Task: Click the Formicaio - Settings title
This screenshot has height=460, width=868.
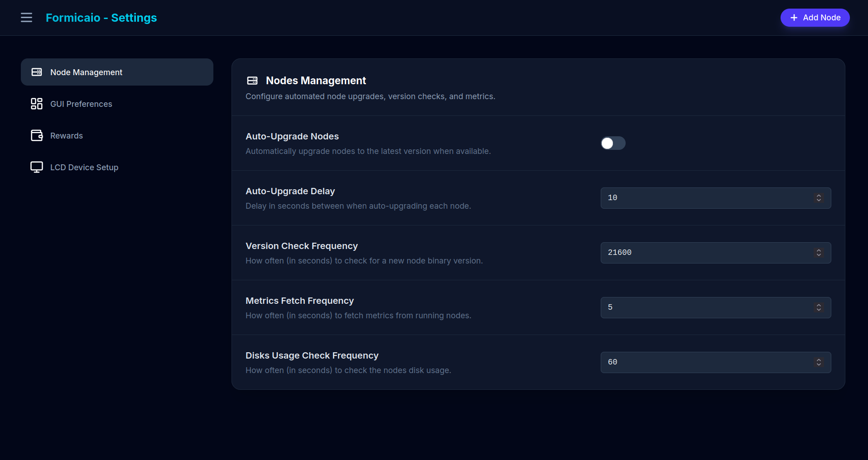Action: coord(101,18)
